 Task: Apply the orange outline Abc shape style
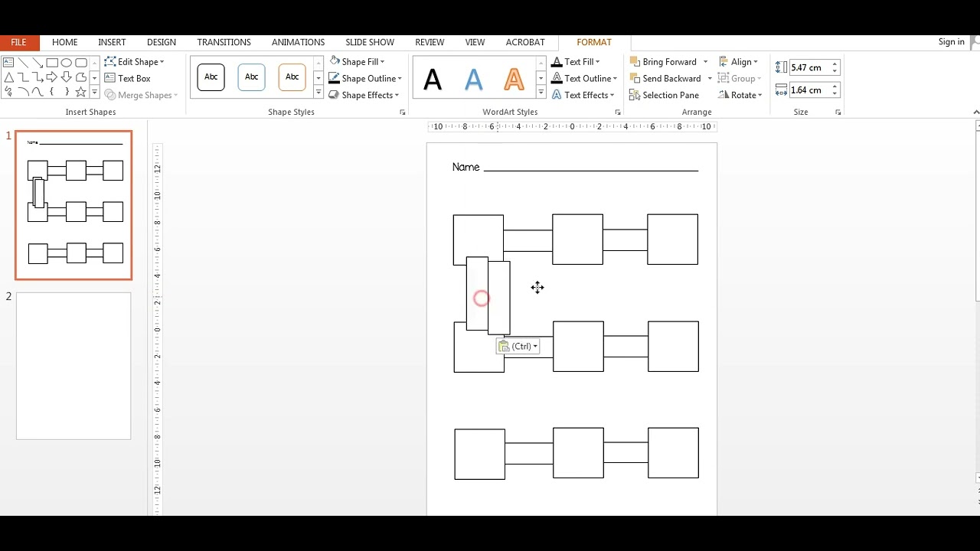point(292,77)
